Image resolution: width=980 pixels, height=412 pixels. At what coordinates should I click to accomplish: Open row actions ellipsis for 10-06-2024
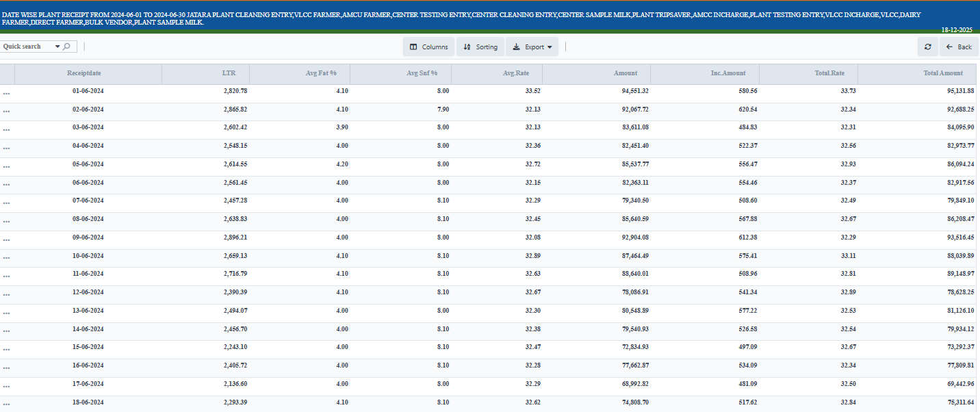tap(6, 255)
